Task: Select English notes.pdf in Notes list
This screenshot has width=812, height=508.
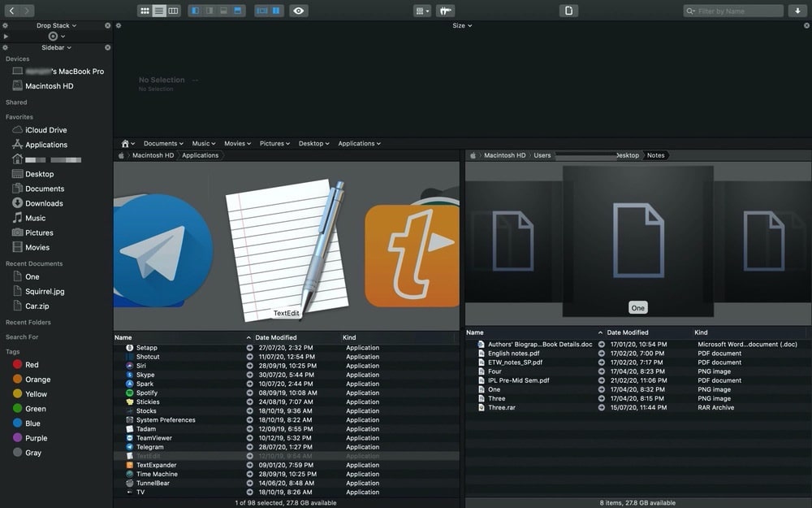Action: pyautogui.click(x=638, y=354)
